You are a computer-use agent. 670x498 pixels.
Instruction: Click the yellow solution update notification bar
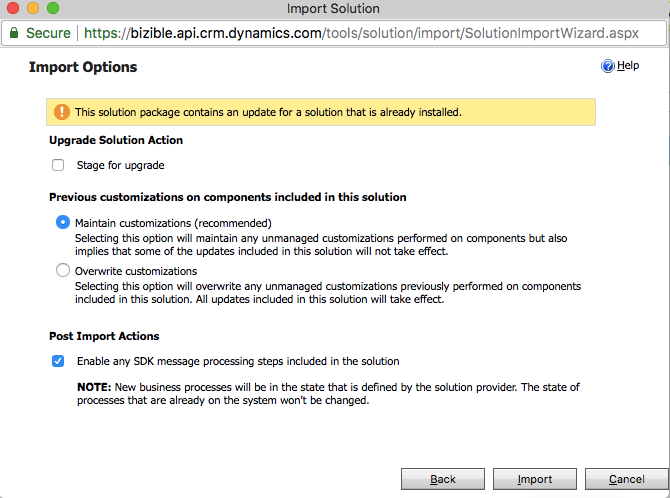click(x=320, y=112)
